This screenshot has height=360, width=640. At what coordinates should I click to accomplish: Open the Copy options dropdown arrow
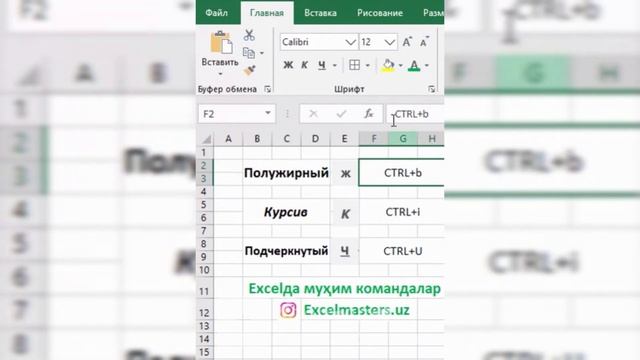click(262, 53)
